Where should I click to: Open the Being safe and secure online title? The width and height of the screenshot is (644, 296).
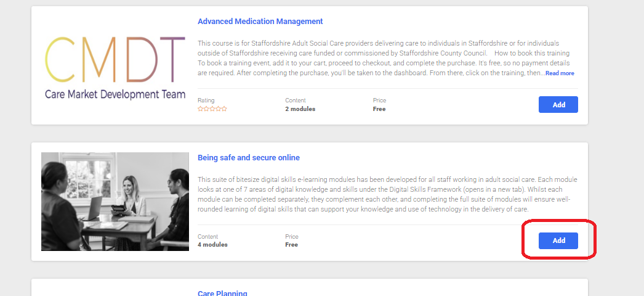[x=249, y=158]
